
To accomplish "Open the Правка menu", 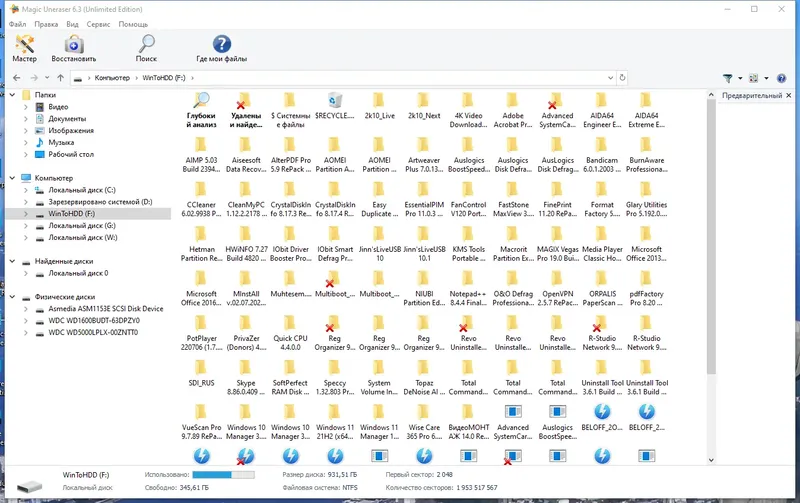I will [x=46, y=24].
